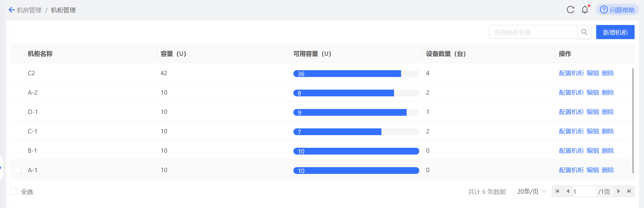Click the 机柜管理 breadcrumb item
Image resolution: width=644 pixels, height=208 pixels.
[63, 10]
